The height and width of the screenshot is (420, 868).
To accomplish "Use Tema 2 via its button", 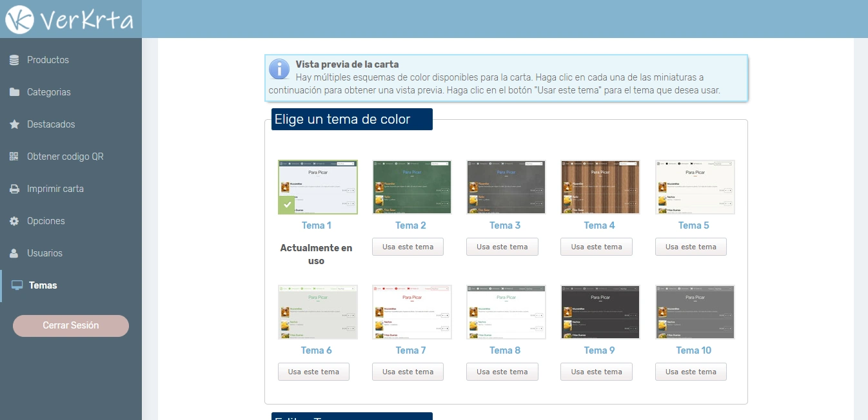I will [x=408, y=247].
